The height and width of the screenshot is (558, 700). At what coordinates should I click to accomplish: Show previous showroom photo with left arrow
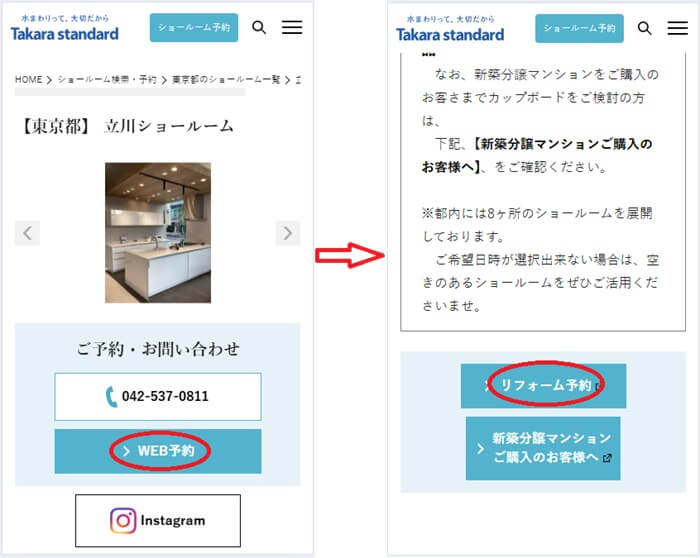tap(27, 233)
